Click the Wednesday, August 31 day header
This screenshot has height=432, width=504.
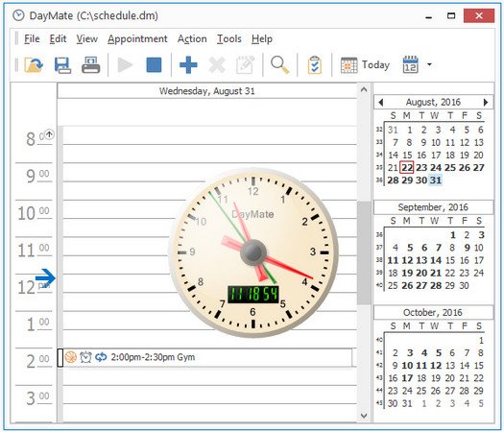(207, 91)
